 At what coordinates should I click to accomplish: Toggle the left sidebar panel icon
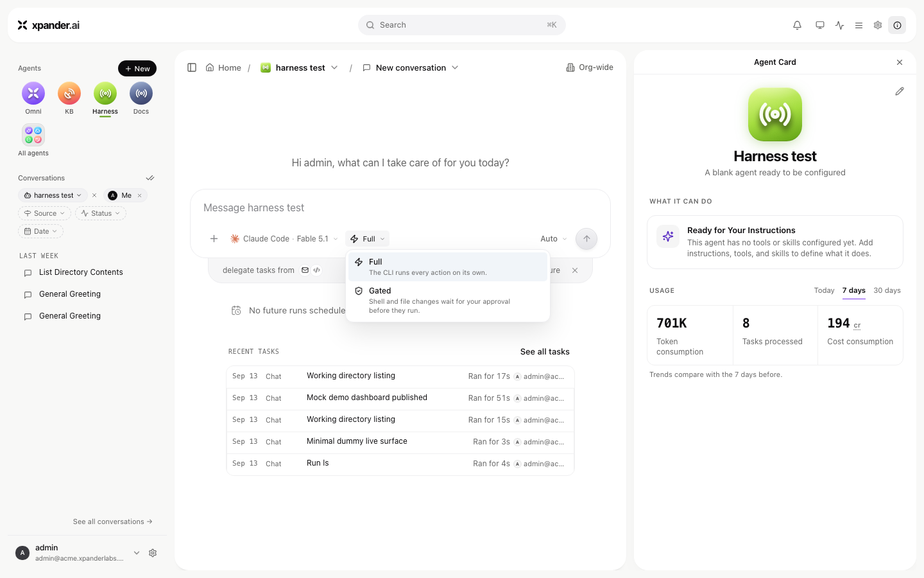click(x=192, y=67)
